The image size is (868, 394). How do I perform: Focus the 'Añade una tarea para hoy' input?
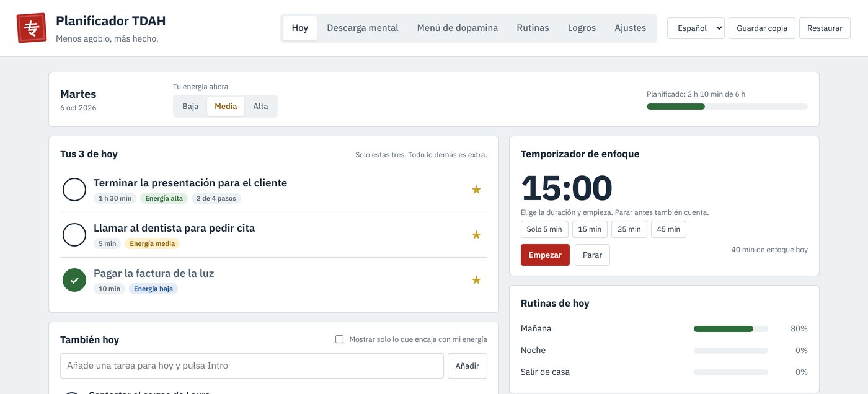tap(252, 366)
